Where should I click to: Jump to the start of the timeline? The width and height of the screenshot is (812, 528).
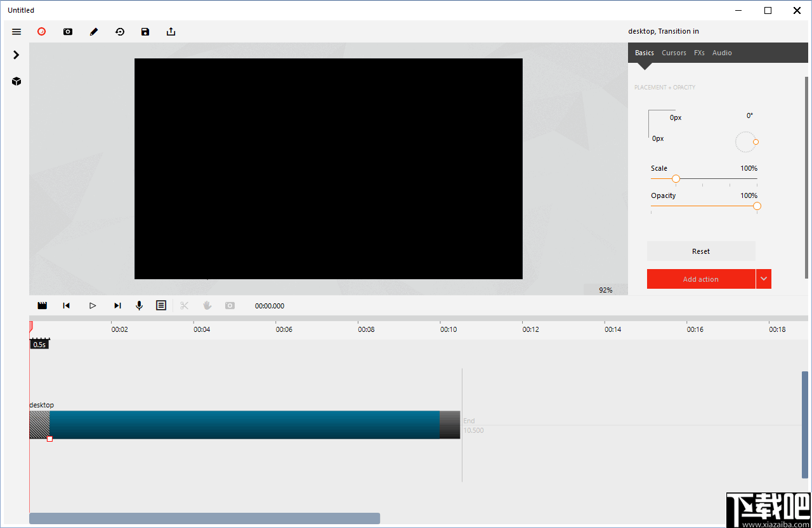point(67,306)
